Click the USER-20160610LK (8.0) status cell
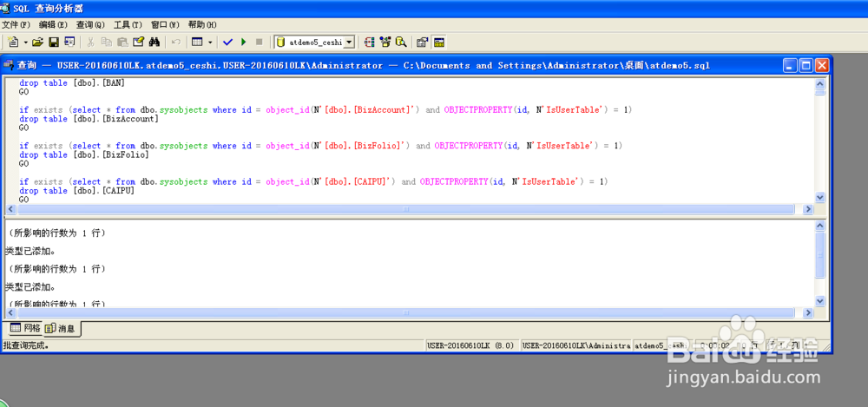 [472, 345]
